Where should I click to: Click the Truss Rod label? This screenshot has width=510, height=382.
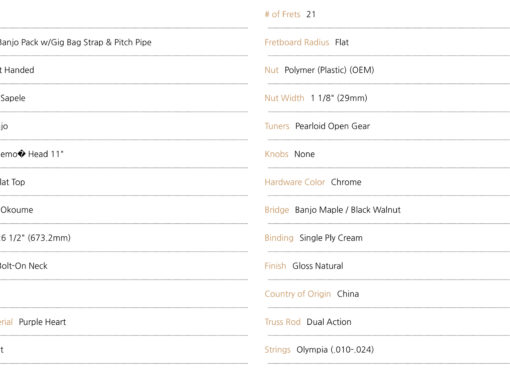(283, 322)
